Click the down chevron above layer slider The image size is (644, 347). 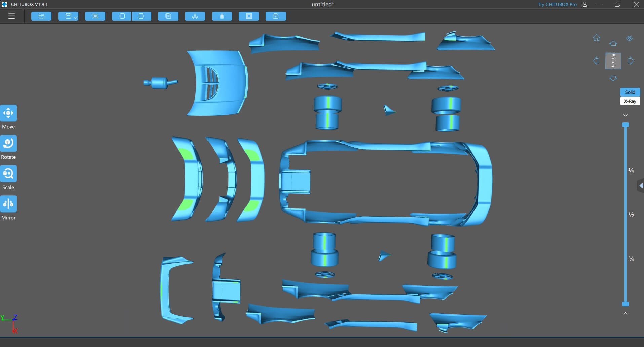click(626, 115)
